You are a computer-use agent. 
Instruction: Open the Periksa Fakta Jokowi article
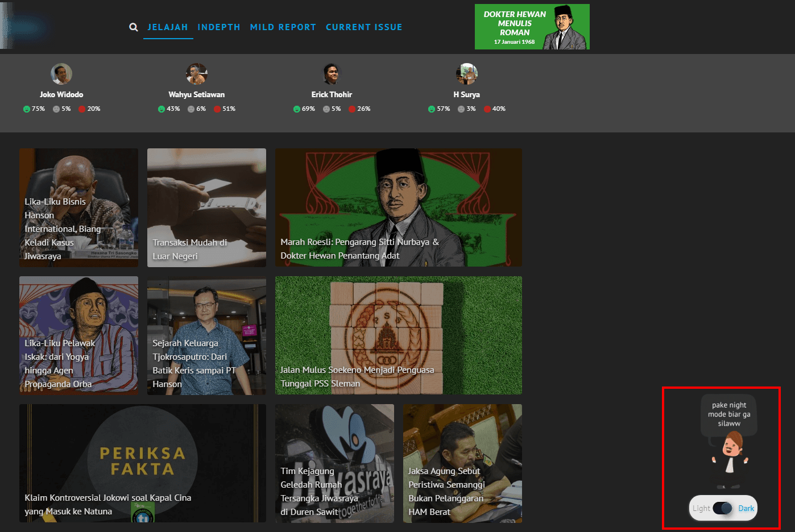click(x=142, y=463)
